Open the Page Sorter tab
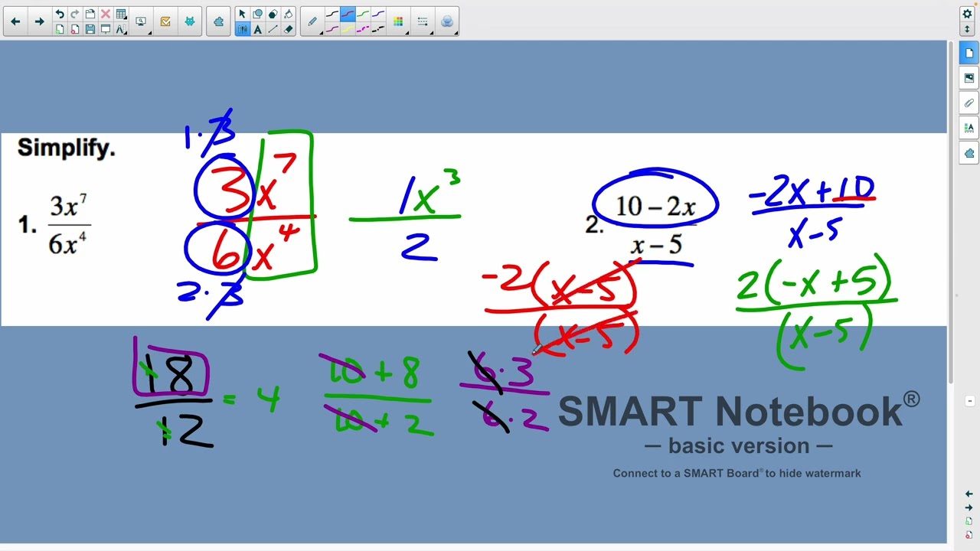 tap(969, 54)
